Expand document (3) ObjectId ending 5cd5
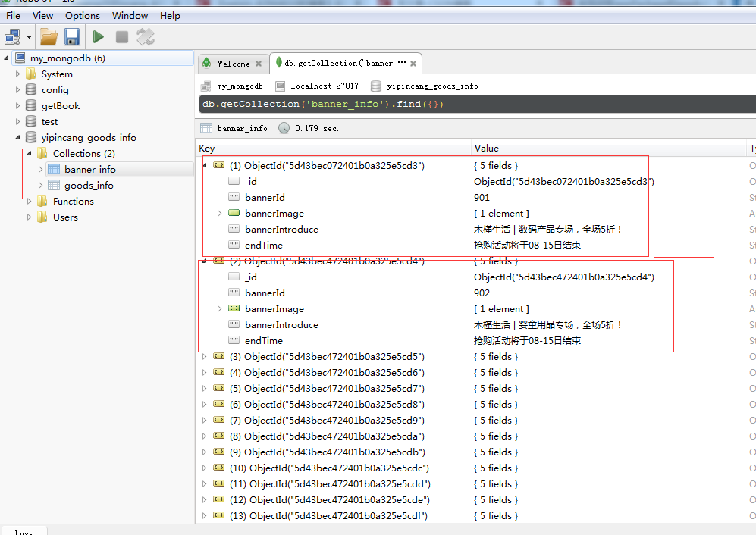The height and width of the screenshot is (535, 756). point(205,356)
